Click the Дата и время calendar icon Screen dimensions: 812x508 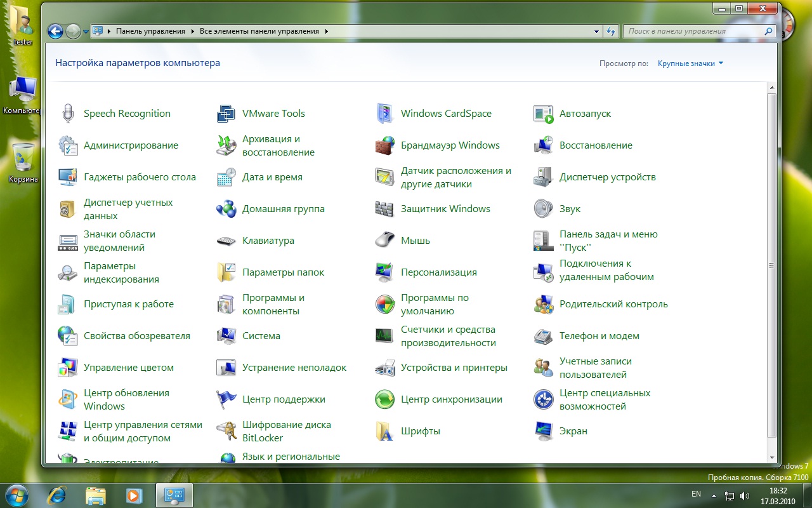click(226, 177)
